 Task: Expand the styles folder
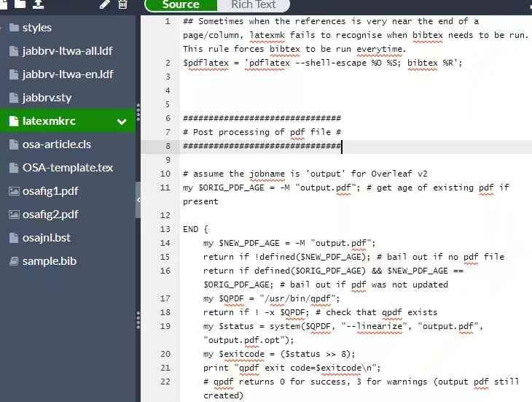click(36, 28)
